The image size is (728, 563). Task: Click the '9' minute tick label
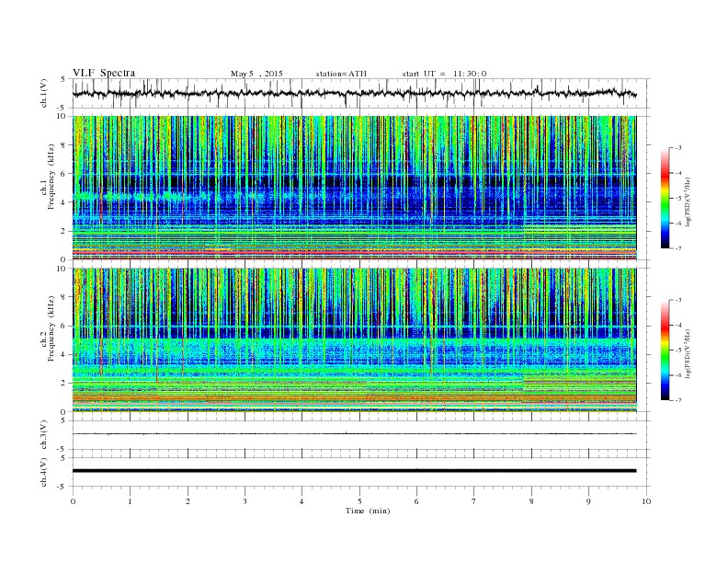click(588, 501)
